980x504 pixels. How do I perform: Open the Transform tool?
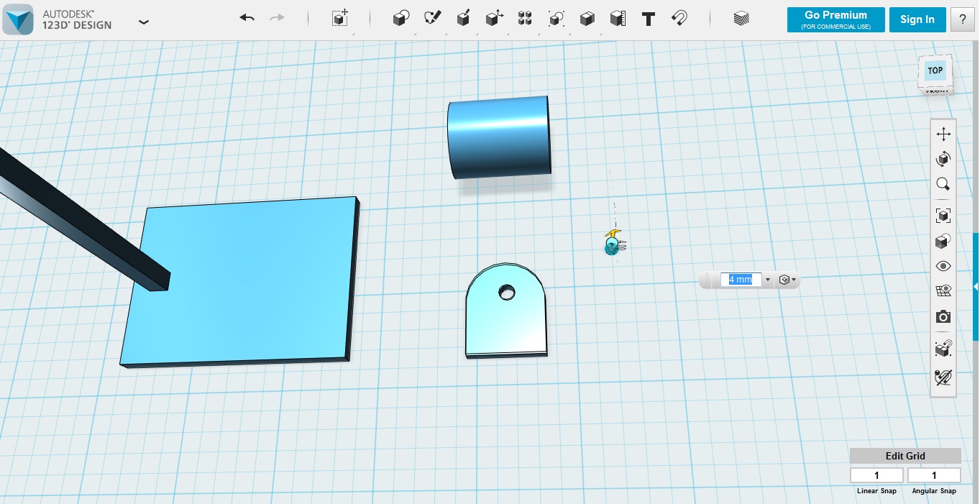click(341, 19)
